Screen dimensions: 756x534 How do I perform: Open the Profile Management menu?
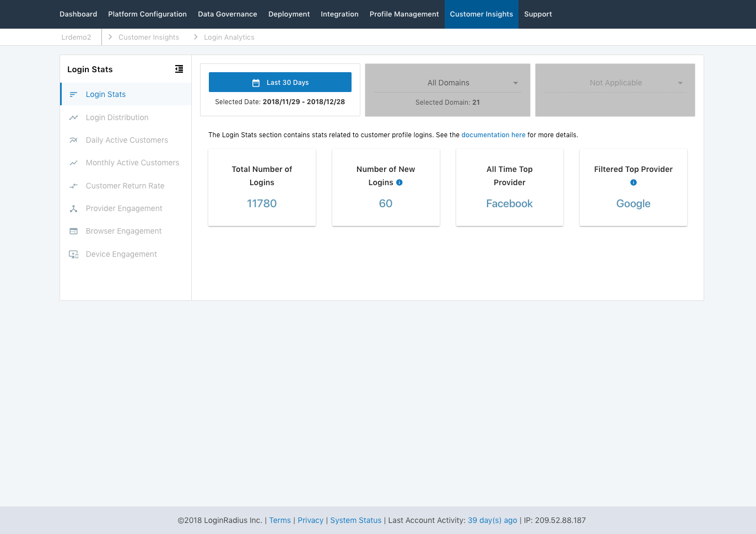(x=404, y=14)
